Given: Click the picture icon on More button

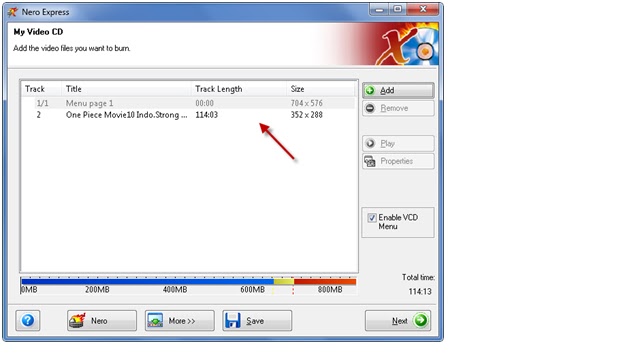Looking at the screenshot, I should [155, 320].
